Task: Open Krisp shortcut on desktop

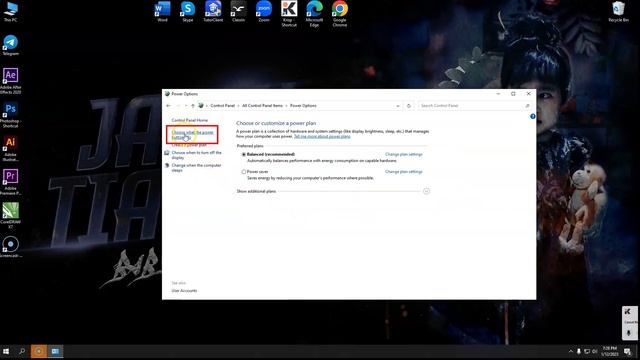Action: pos(289,14)
